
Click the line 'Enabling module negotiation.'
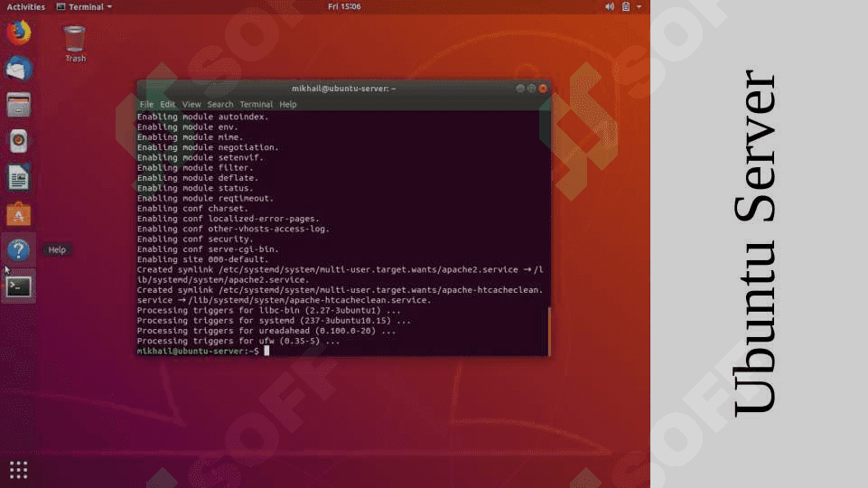pyautogui.click(x=208, y=147)
